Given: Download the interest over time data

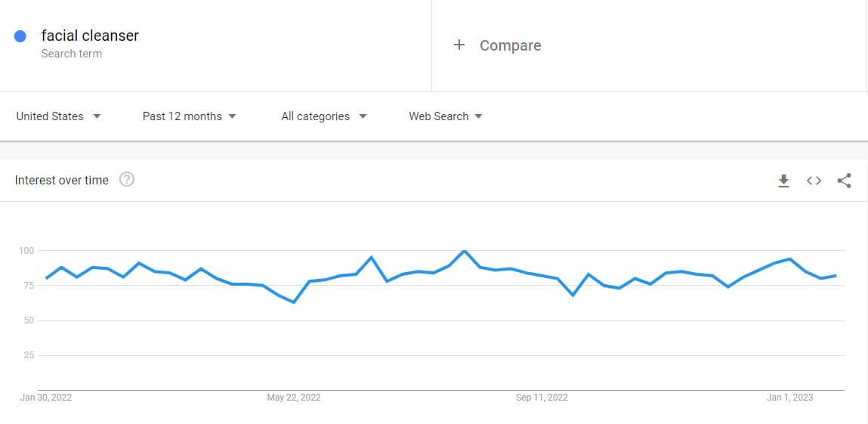Looking at the screenshot, I should pyautogui.click(x=783, y=181).
